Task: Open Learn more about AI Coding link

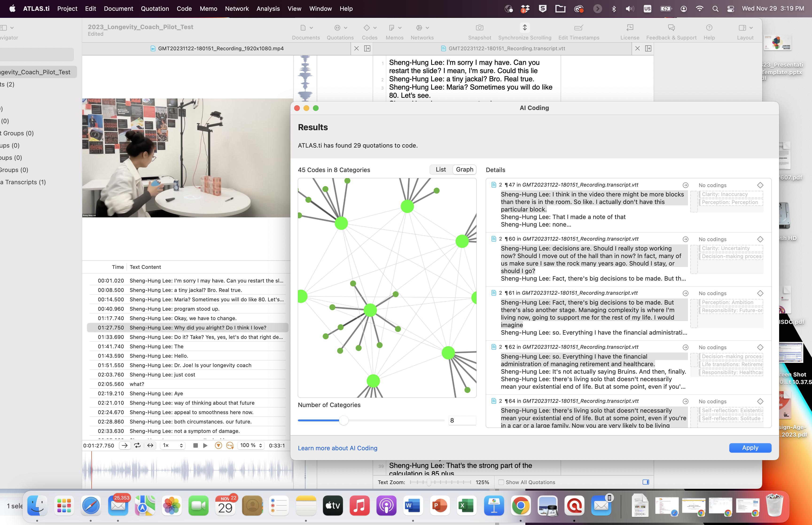Action: tap(337, 448)
